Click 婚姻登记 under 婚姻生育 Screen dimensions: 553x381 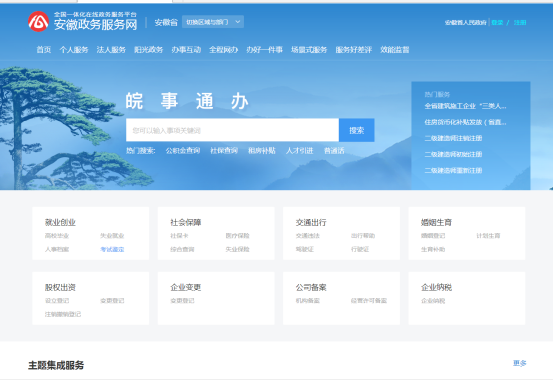click(x=433, y=236)
